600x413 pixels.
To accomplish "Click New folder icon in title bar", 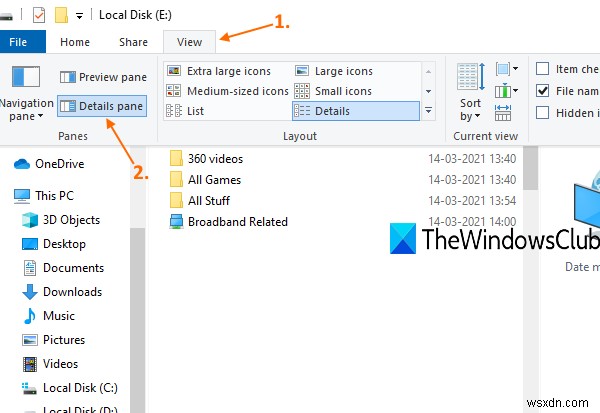I will coord(61,15).
